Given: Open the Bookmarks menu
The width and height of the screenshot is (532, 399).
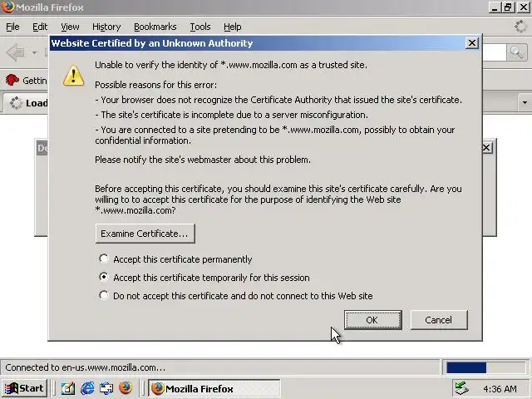Looking at the screenshot, I should 155,27.
